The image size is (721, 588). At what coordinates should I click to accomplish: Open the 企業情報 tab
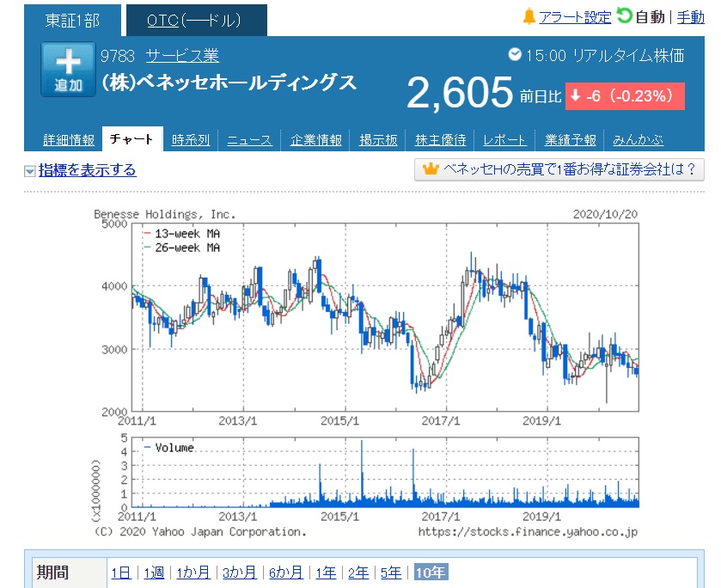click(x=316, y=139)
